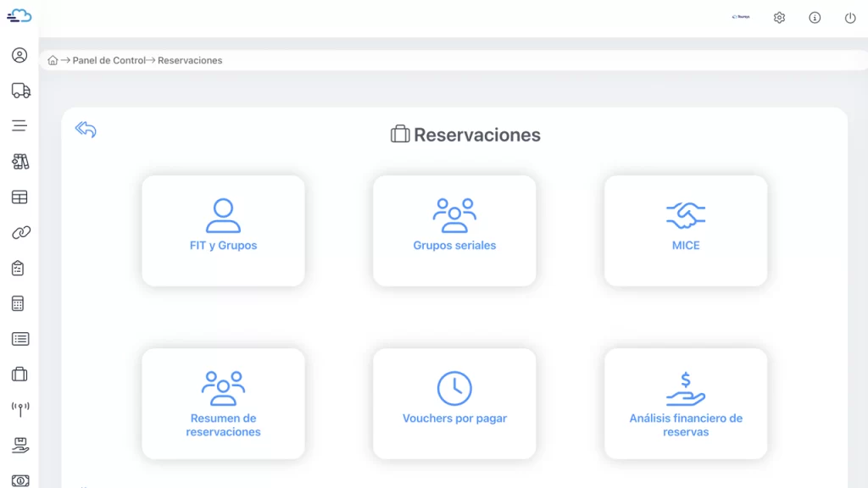Click the blue back arrow above Reservaciones
Screen dimensions: 868x488
tap(85, 129)
